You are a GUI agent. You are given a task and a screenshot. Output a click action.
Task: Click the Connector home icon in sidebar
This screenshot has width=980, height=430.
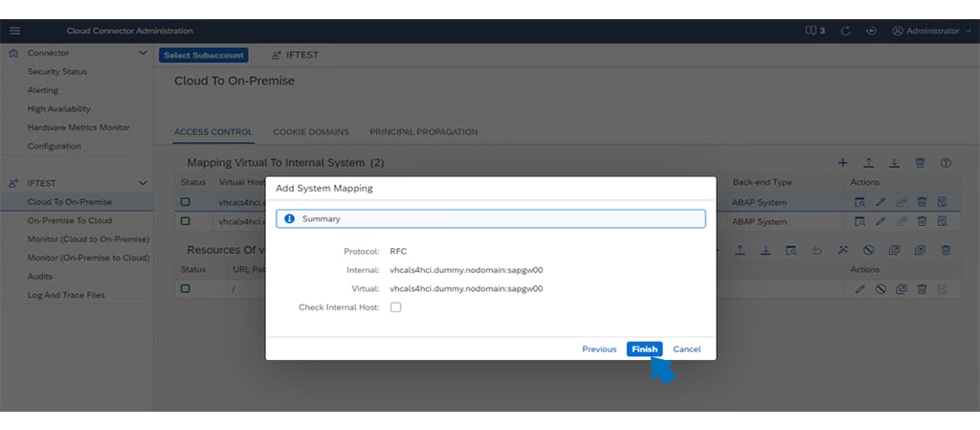pyautogui.click(x=13, y=54)
